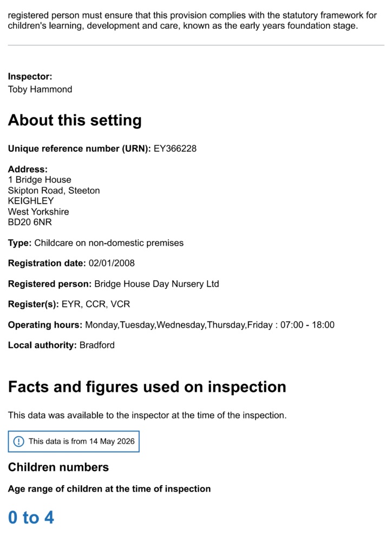Click the '1 Bridge House' address line
Screen dimensions: 392x555
click(40, 179)
